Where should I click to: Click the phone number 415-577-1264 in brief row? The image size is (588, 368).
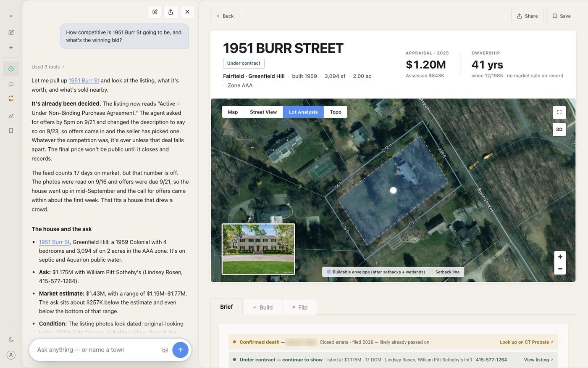coord(491,360)
